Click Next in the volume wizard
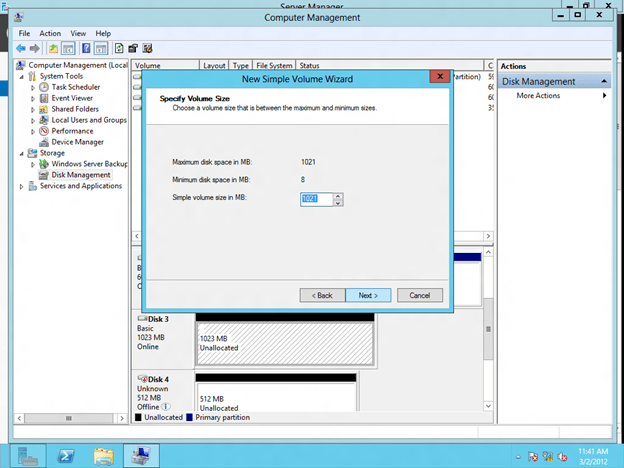Image resolution: width=624 pixels, height=468 pixels. [x=367, y=295]
